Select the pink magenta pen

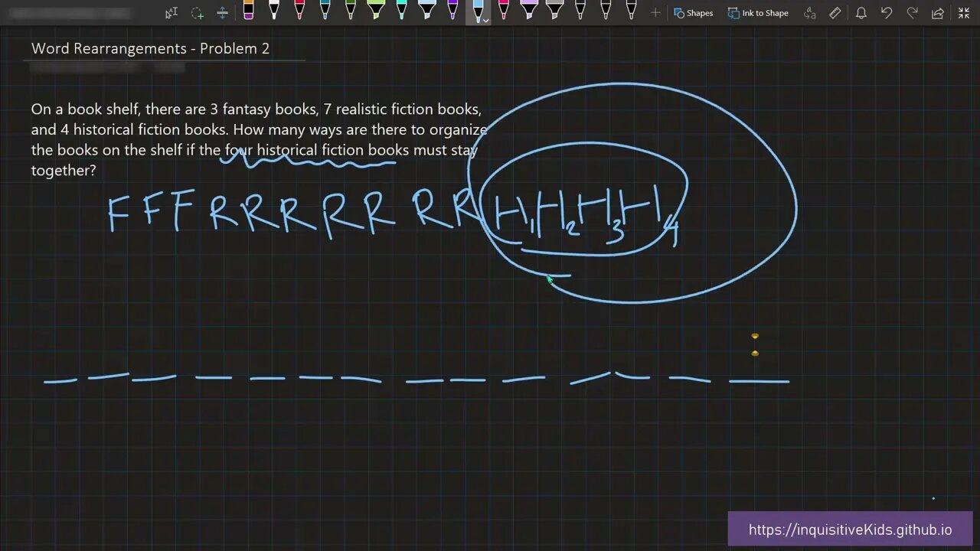pyautogui.click(x=504, y=11)
